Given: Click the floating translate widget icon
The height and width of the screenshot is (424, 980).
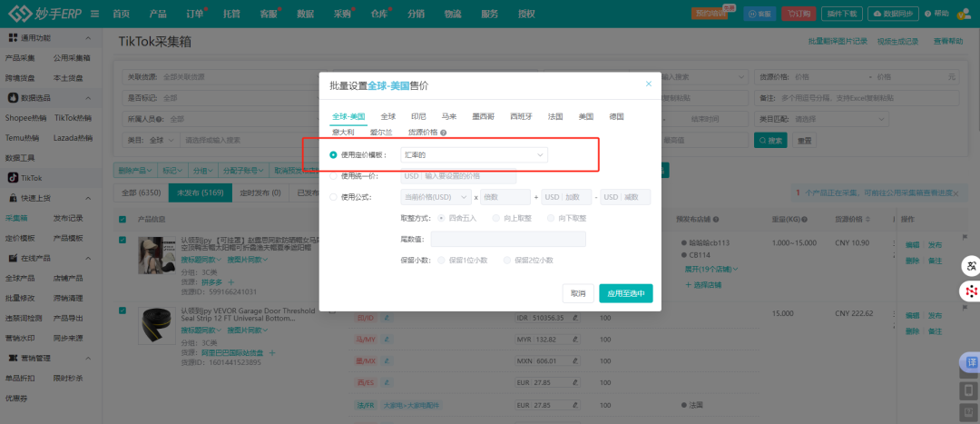Looking at the screenshot, I should [971, 266].
